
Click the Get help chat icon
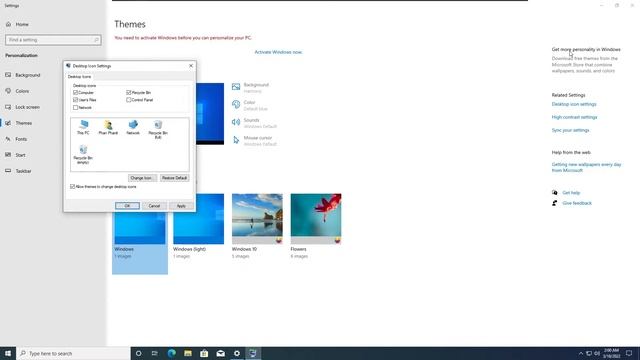pos(555,193)
